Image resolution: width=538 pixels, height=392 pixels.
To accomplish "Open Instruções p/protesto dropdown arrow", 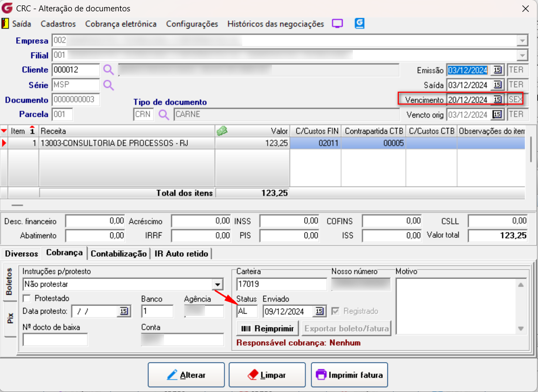I will pyautogui.click(x=217, y=284).
